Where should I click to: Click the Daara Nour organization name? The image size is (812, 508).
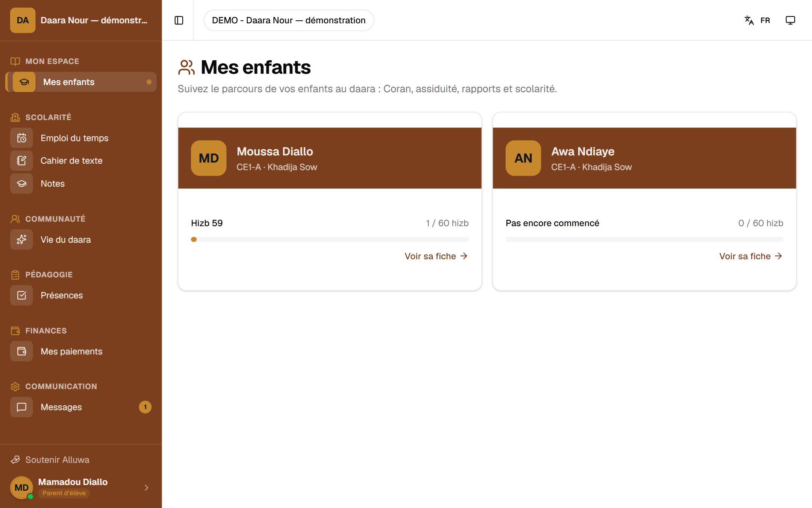click(94, 20)
